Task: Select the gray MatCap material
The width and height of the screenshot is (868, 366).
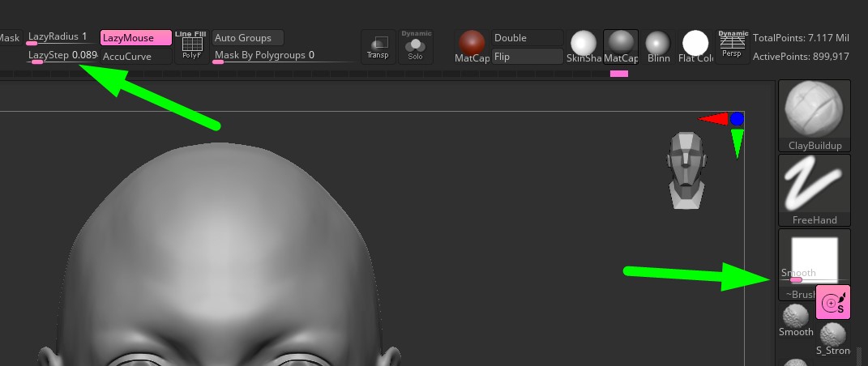Action: 621,47
